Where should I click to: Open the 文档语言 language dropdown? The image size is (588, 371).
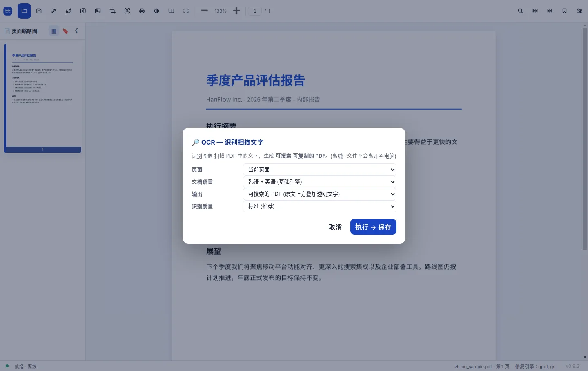(320, 182)
